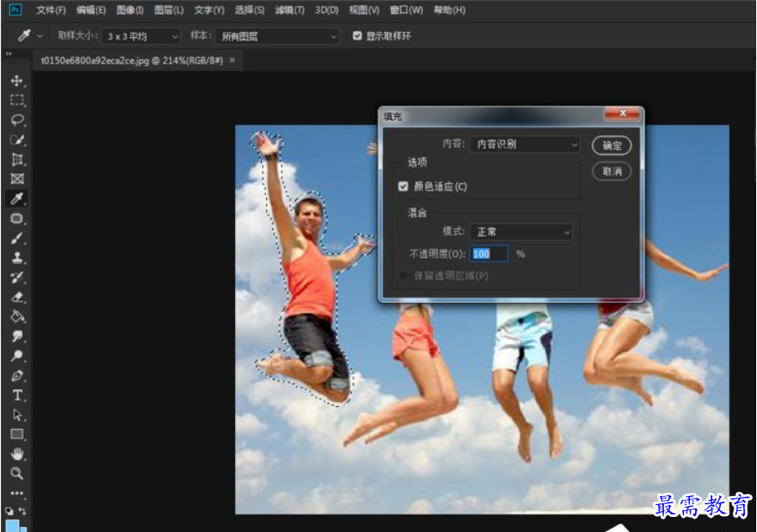Select the Move tool
The image size is (757, 532).
18,81
